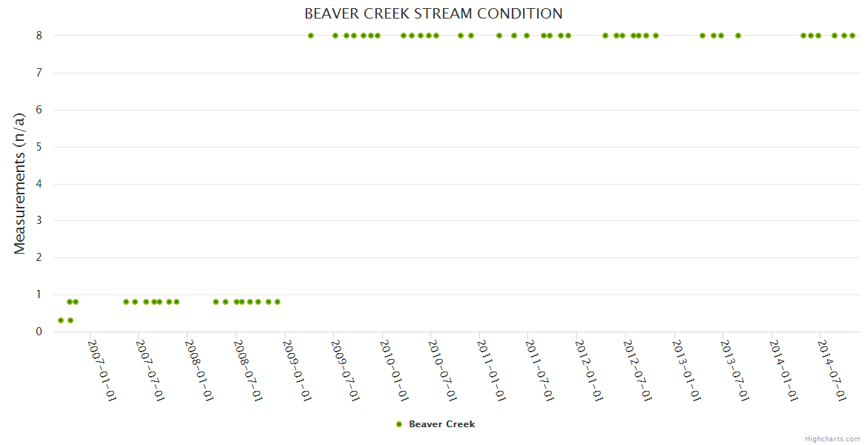Select the 2010-07-01 x-axis date label
Screen dimensions: 868x445
click(x=443, y=369)
